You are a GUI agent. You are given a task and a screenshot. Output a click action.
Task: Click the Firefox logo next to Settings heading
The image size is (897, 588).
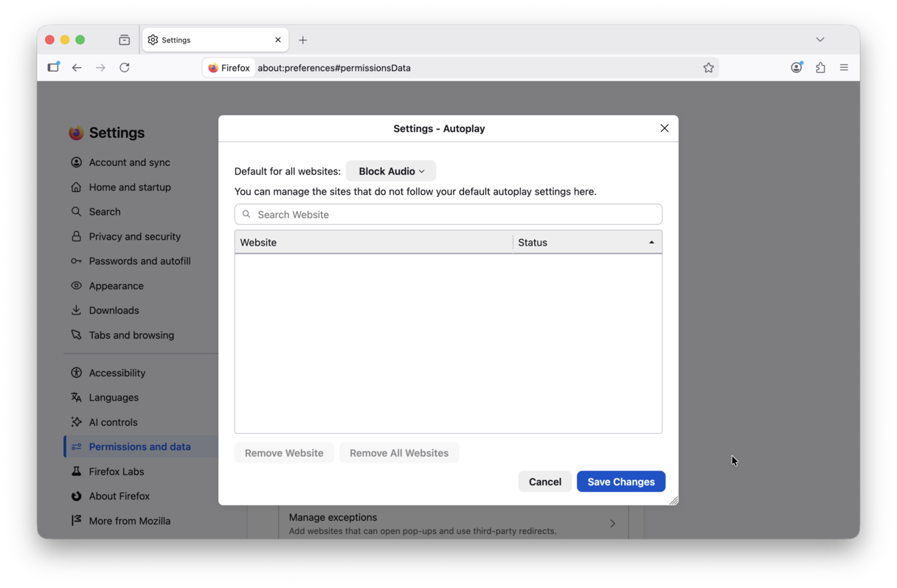click(x=76, y=133)
